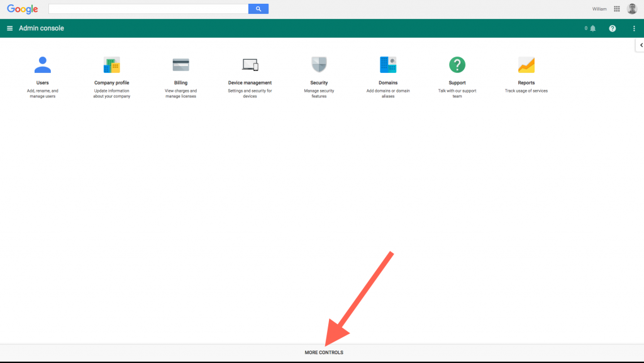
Task: Expand the collapsed side panel chevron
Action: pyautogui.click(x=640, y=45)
